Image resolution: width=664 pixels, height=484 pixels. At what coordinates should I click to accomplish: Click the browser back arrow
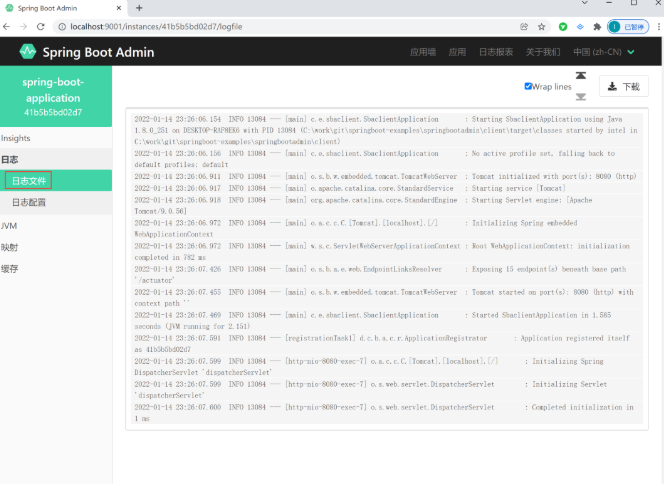coord(6,27)
